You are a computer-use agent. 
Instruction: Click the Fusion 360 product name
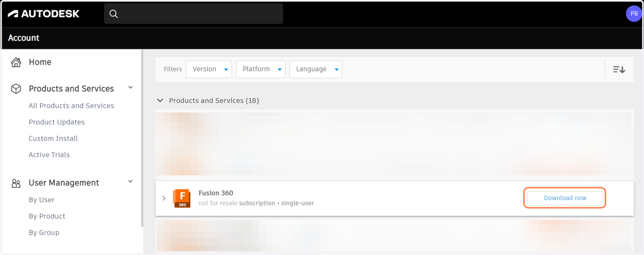click(x=216, y=193)
